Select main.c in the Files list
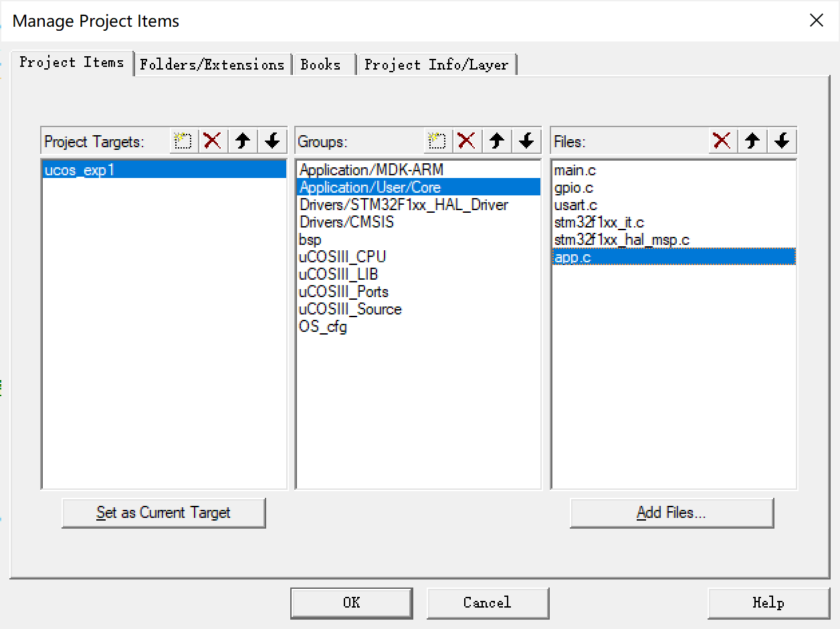Image resolution: width=840 pixels, height=629 pixels. 574,170
